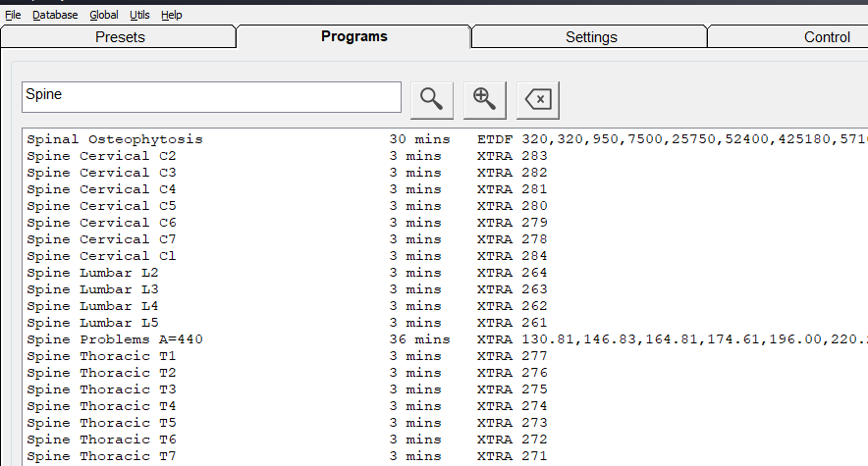The width and height of the screenshot is (868, 466).
Task: Select Spine Thoracic T2 row
Action: (447, 373)
